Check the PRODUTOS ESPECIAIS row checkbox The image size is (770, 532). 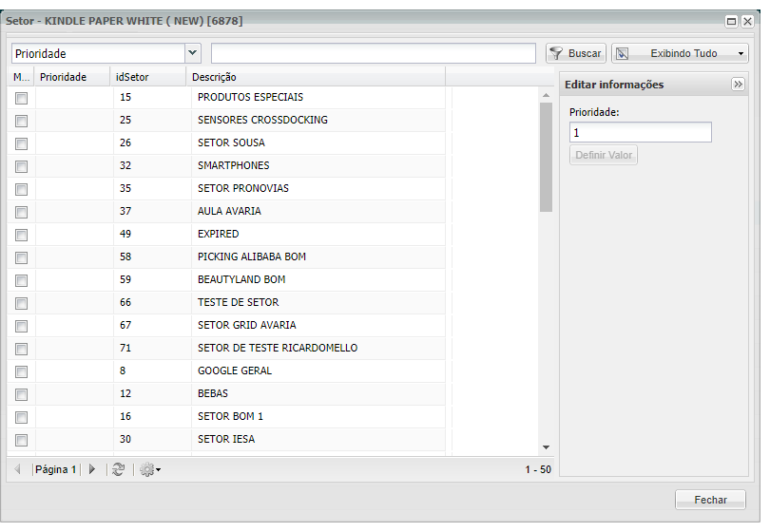click(21, 98)
